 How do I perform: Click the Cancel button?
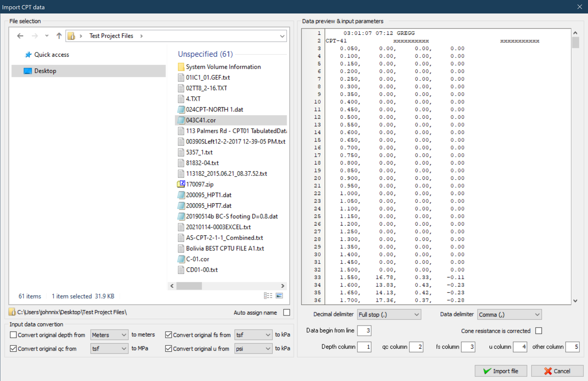tap(557, 371)
